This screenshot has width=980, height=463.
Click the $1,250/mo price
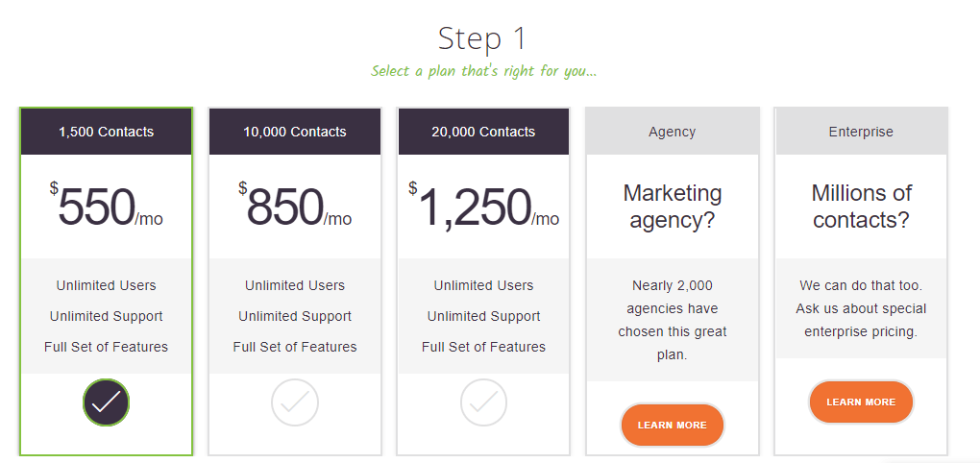click(x=483, y=207)
